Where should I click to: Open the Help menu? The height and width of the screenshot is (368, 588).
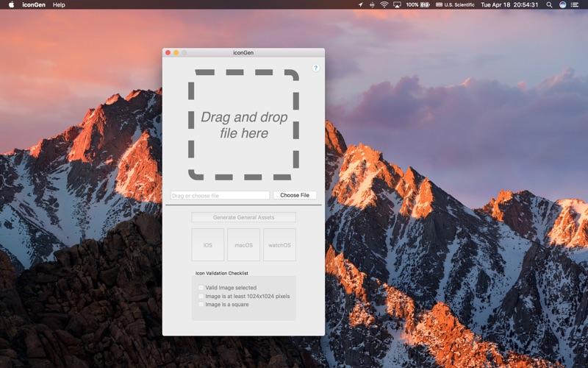click(x=59, y=4)
